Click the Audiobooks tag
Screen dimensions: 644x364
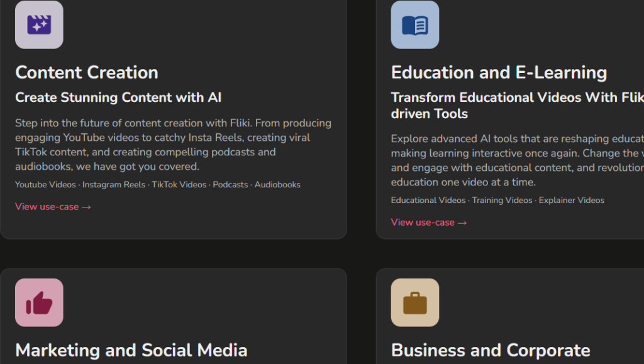pos(277,185)
